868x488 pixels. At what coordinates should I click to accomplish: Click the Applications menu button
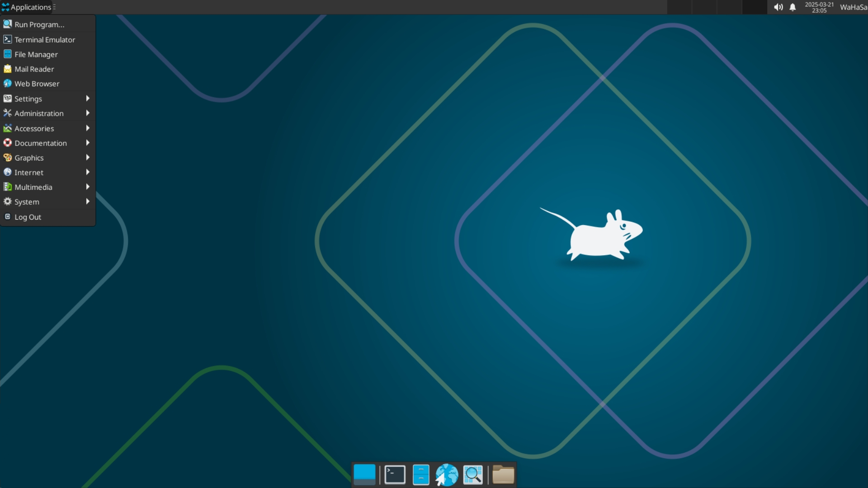coord(27,7)
